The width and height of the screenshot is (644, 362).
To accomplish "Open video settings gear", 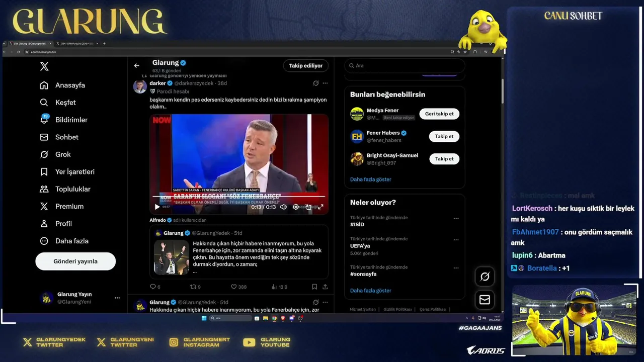I will (x=296, y=207).
